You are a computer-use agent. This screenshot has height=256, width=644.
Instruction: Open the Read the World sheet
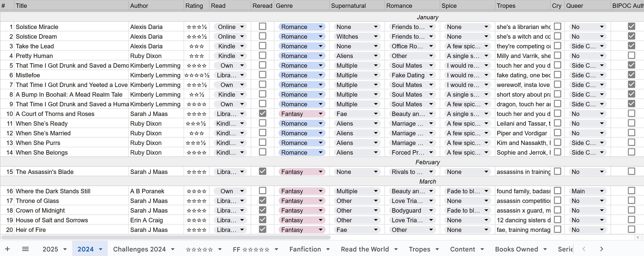coord(365,249)
